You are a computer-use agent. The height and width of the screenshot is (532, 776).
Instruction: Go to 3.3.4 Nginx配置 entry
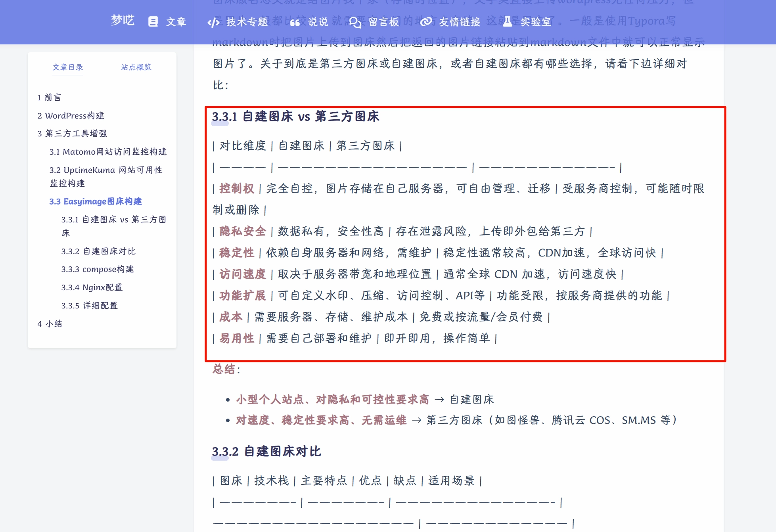click(x=92, y=287)
